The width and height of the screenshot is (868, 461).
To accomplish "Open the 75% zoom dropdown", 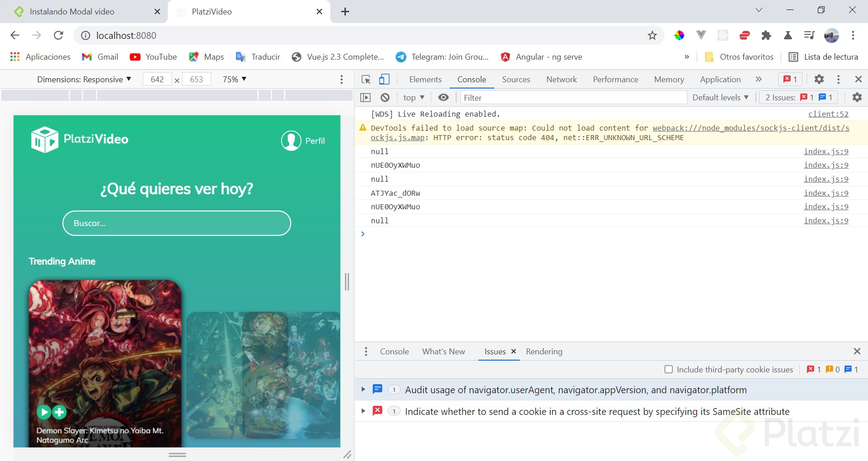I will pyautogui.click(x=235, y=80).
